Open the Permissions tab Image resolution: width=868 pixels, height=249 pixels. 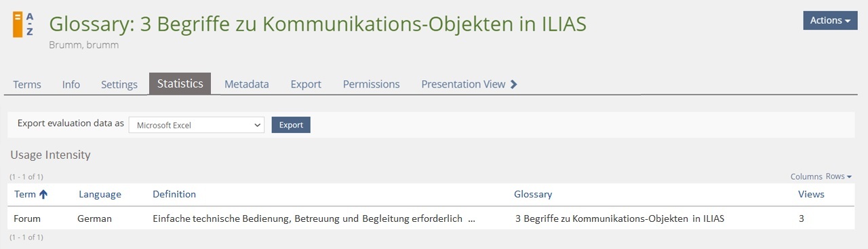tap(372, 84)
